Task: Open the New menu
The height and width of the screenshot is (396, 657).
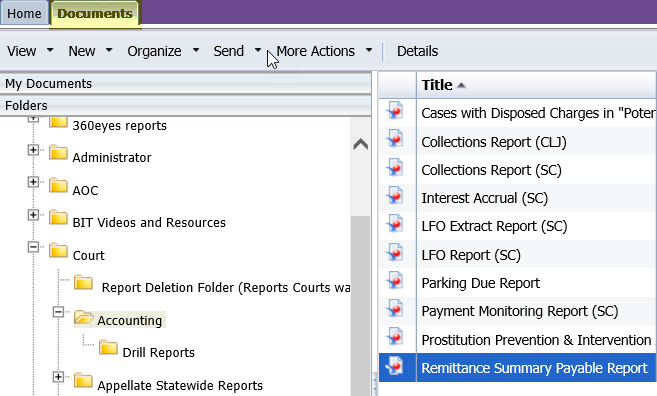Action: (x=82, y=51)
